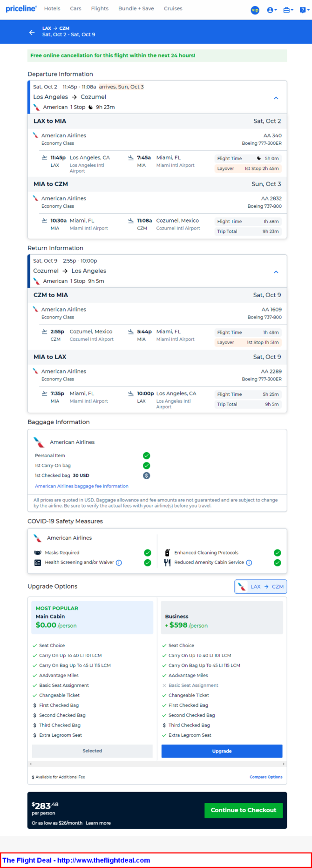This screenshot has height=868, width=312.
Task: Click the Masks Required green checkmark
Action: [x=148, y=553]
